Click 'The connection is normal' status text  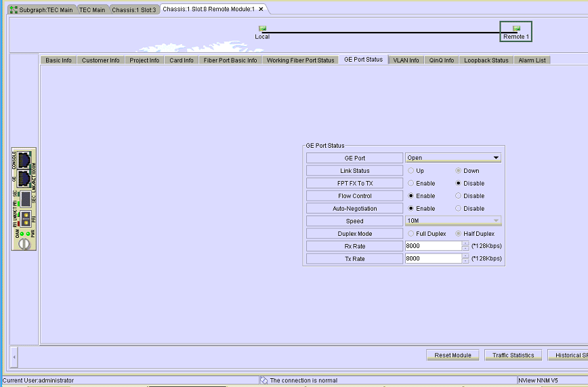click(x=303, y=380)
